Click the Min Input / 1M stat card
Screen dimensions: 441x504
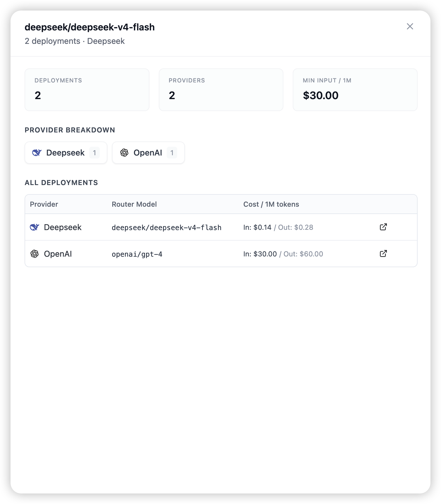point(355,90)
